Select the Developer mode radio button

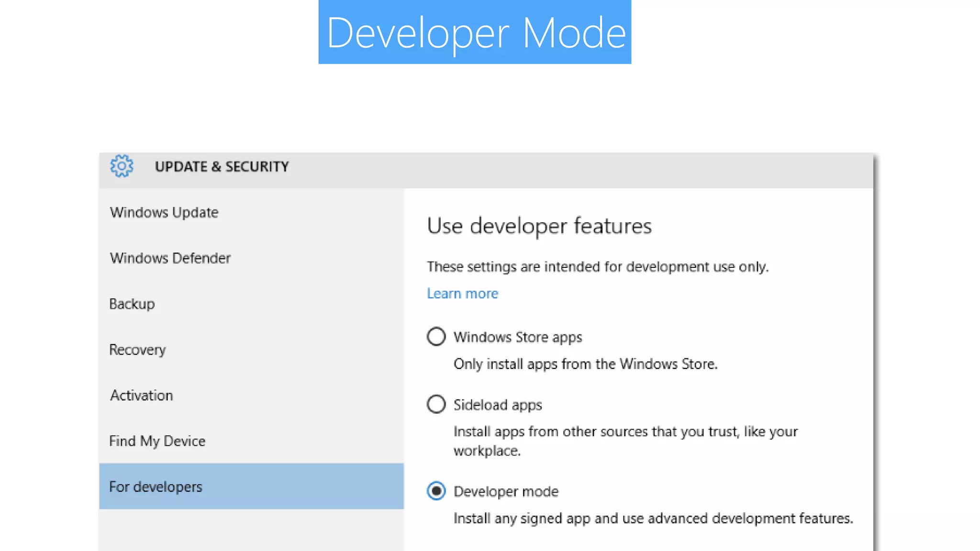point(436,491)
